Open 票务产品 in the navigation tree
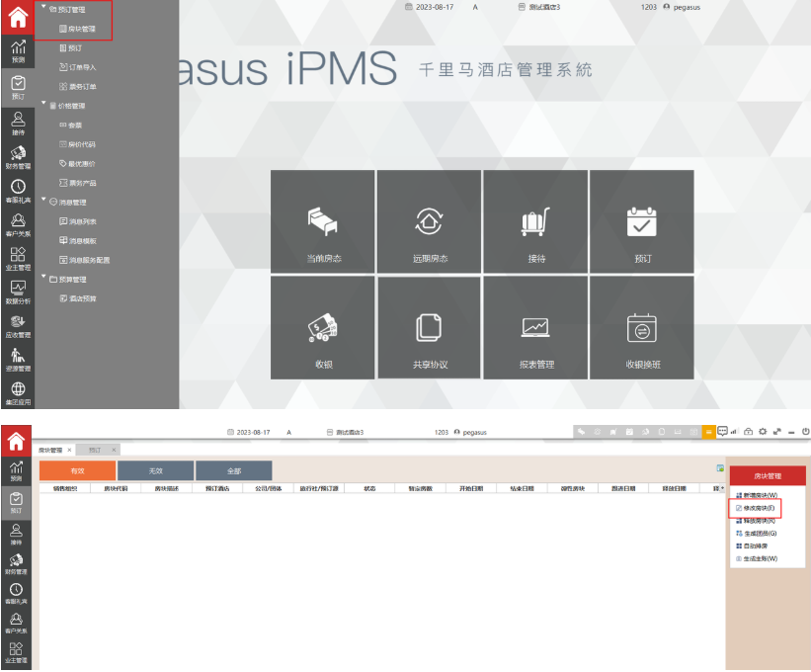Screen dimensions: 811x672 click(78, 183)
